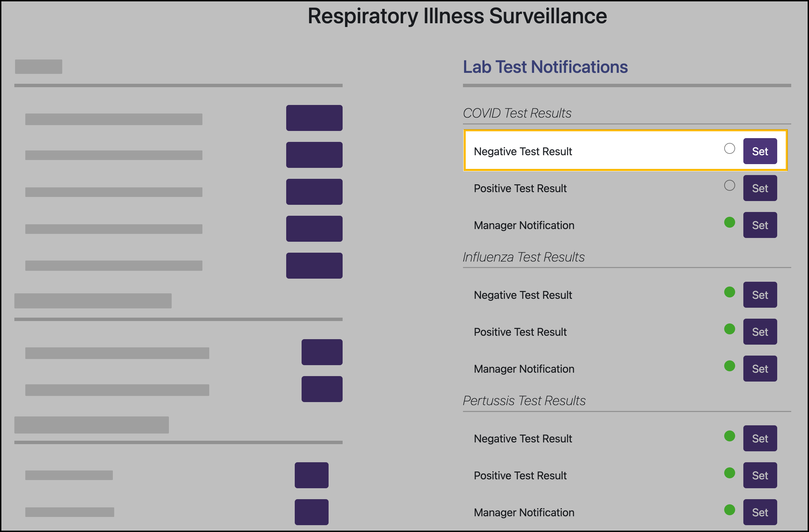
Task: Click Set for COVID Manager Notification
Action: pos(760,225)
